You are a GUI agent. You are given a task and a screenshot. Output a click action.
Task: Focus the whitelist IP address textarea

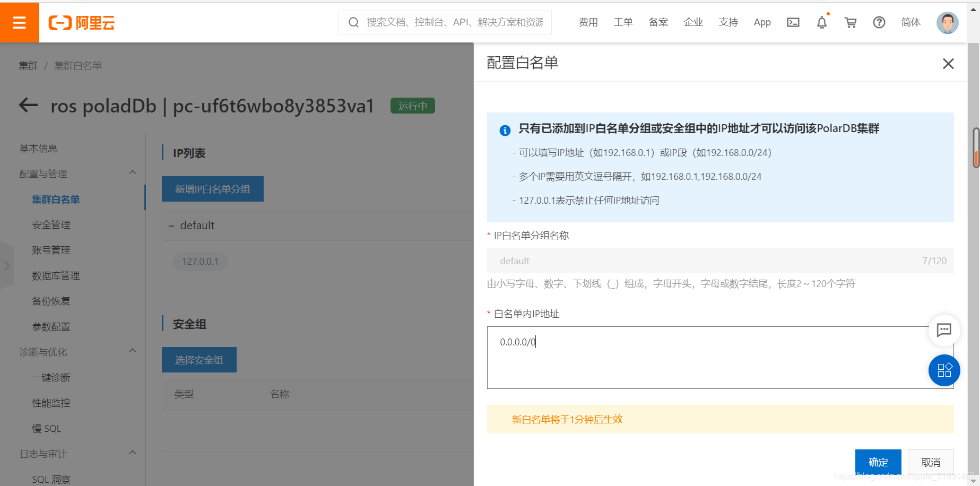(720, 358)
